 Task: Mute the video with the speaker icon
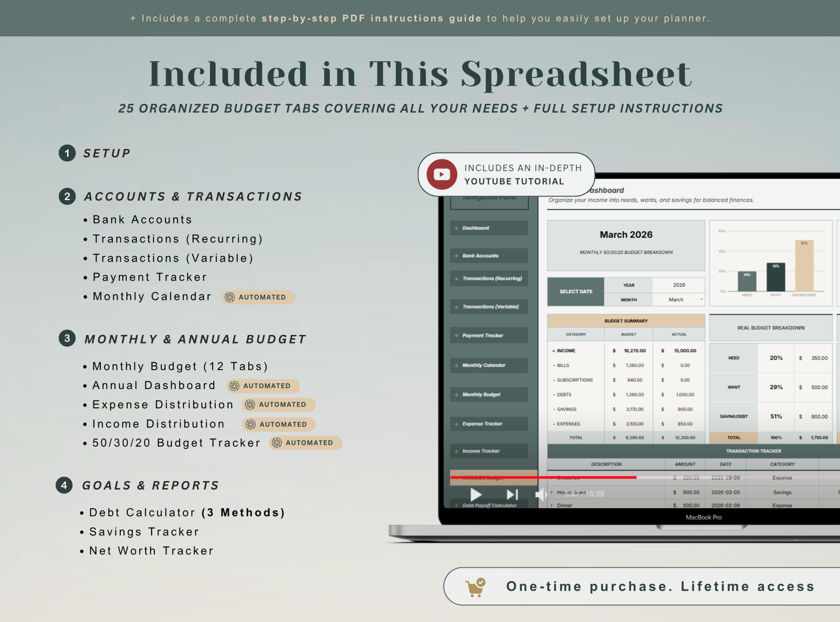[x=540, y=494]
